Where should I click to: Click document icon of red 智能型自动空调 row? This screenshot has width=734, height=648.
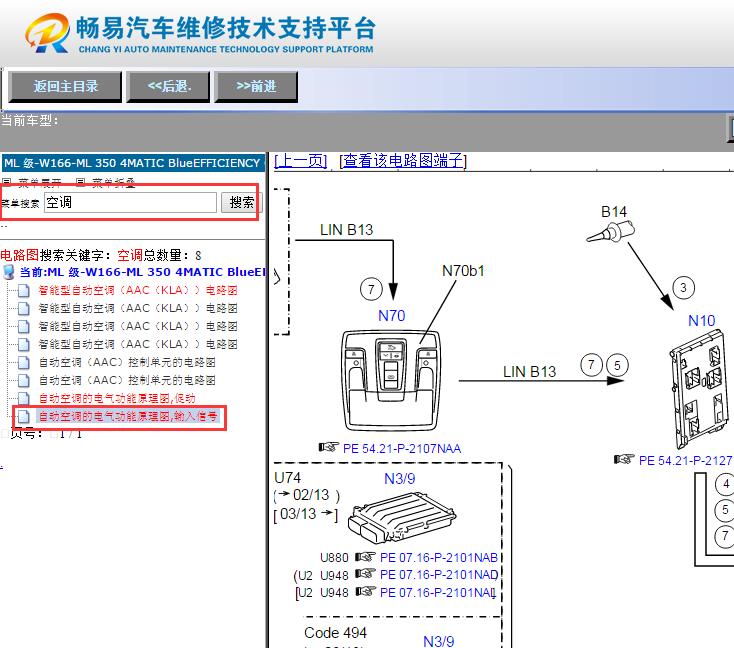click(23, 290)
